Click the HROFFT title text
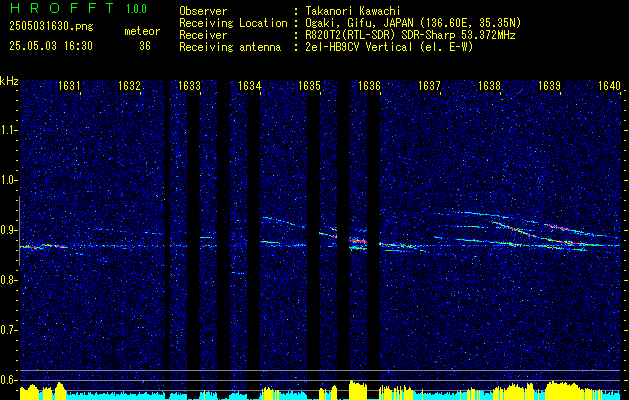This screenshot has width=629, height=400. tap(62, 8)
